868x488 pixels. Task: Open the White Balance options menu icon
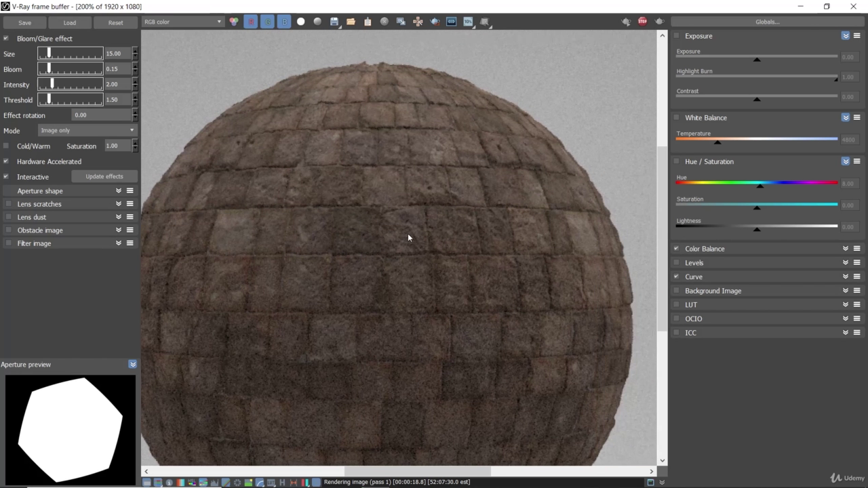(857, 117)
